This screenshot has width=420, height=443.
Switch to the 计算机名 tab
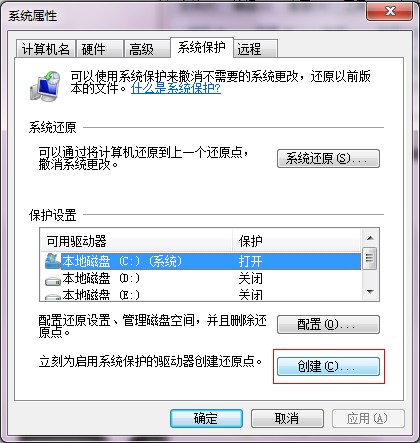tap(46, 49)
